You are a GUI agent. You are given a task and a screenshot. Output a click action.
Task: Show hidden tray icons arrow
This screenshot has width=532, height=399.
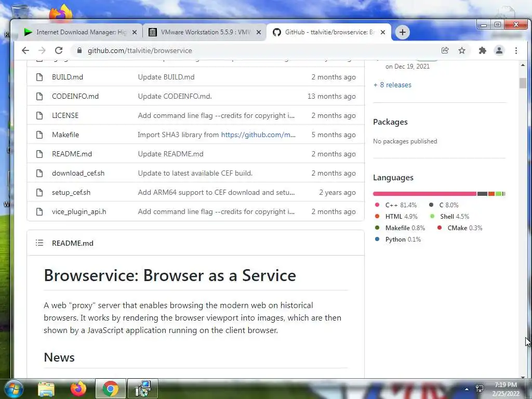pyautogui.click(x=467, y=389)
